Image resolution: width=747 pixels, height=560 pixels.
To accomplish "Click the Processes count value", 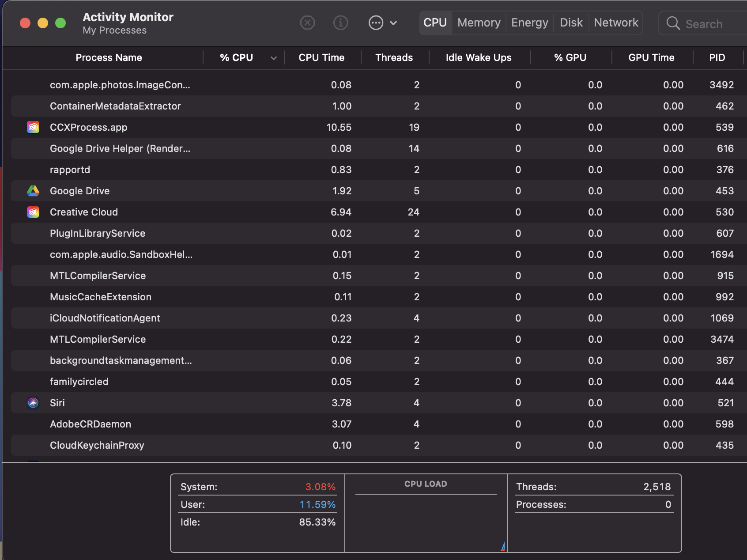I will point(668,504).
